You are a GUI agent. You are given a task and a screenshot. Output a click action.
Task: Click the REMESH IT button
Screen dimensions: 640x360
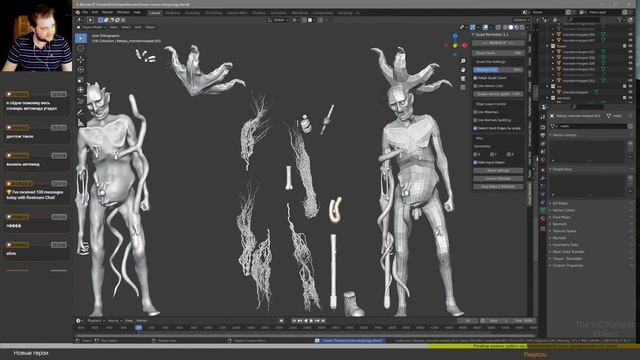pyautogui.click(x=498, y=43)
